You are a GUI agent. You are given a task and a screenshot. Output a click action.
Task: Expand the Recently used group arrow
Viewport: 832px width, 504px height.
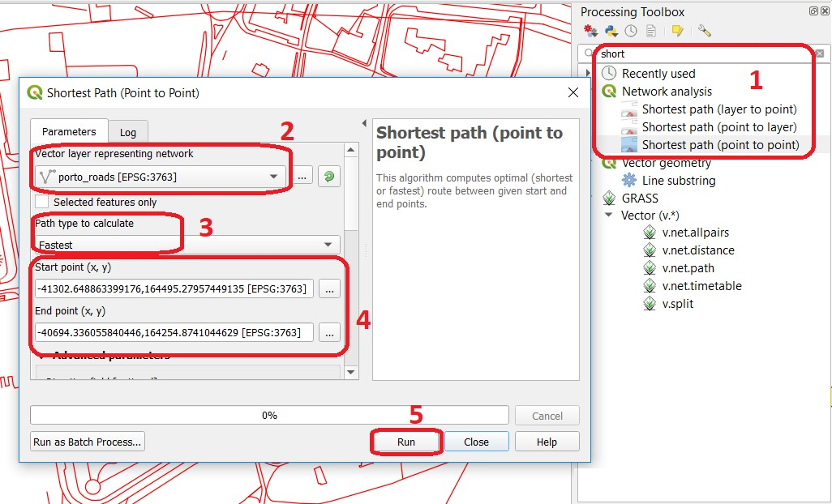[588, 73]
